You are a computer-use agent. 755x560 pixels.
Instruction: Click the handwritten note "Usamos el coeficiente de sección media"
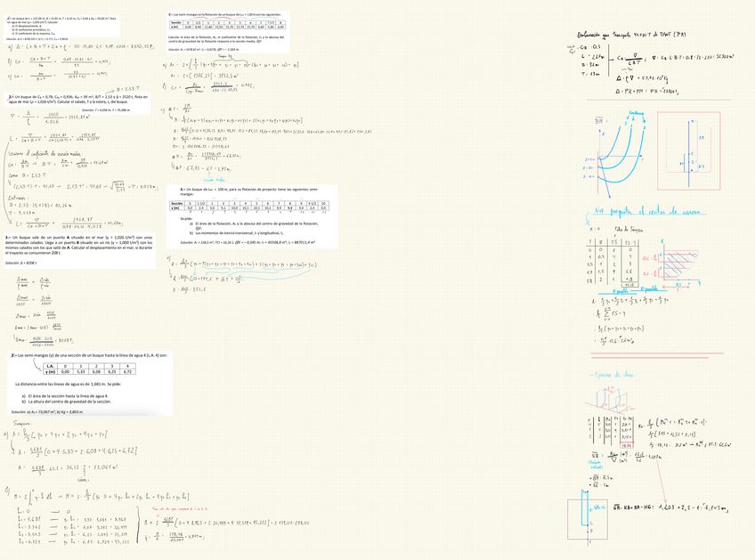click(45, 154)
